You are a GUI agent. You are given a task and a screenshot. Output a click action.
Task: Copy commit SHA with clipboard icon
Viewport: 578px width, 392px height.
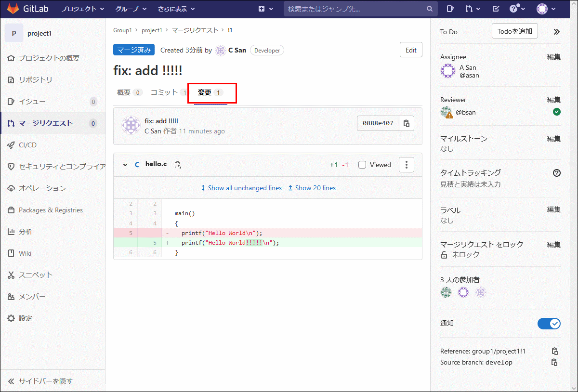(x=407, y=123)
